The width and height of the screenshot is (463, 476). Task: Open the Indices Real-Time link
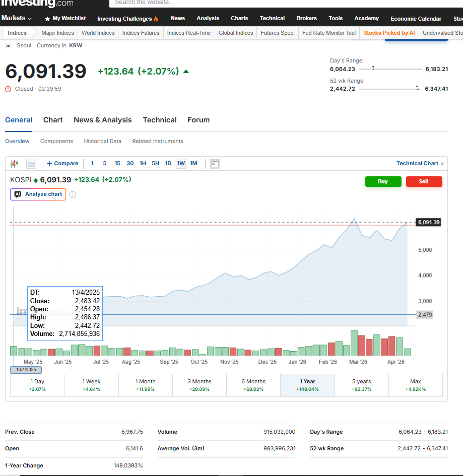tap(189, 33)
